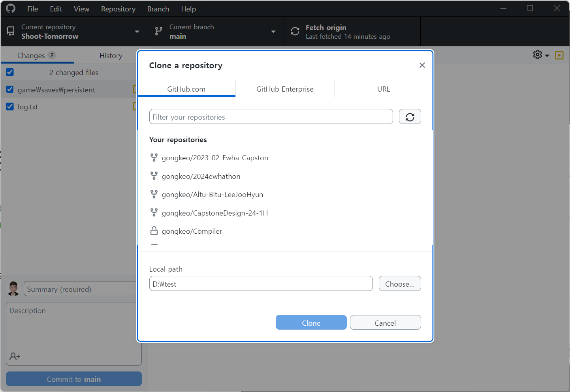Click the fork icon beside gongkeo/2023-02-Ewha-Capston
The image size is (570, 392).
point(154,158)
